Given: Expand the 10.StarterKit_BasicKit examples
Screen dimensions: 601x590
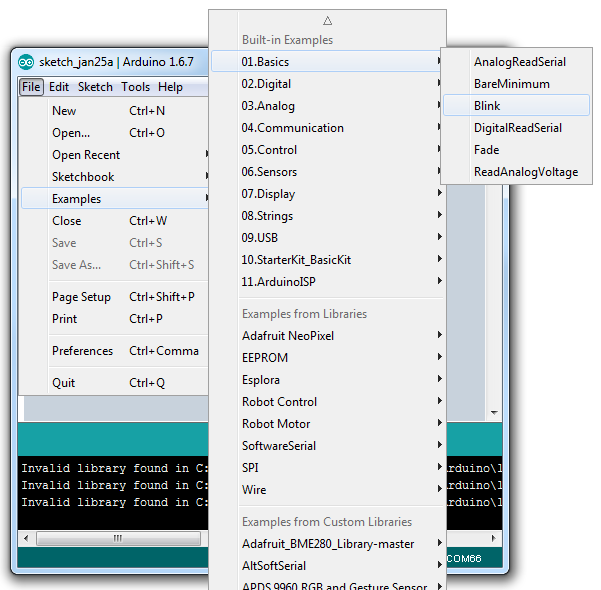Looking at the screenshot, I should click(x=327, y=260).
